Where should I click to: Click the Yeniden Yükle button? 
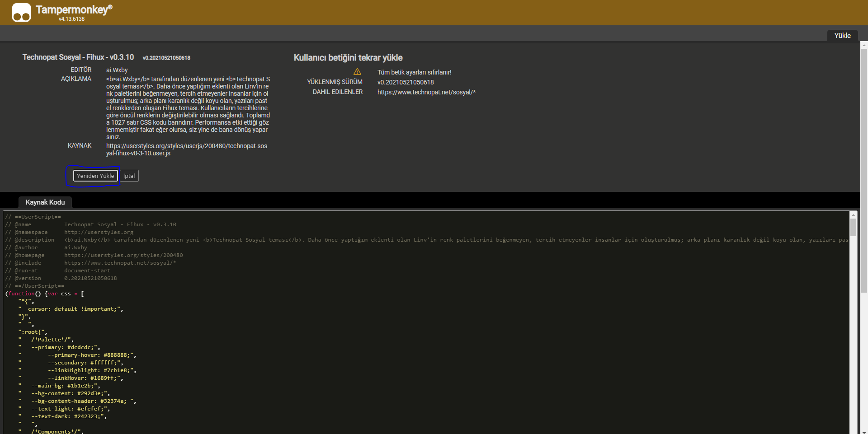click(x=95, y=176)
